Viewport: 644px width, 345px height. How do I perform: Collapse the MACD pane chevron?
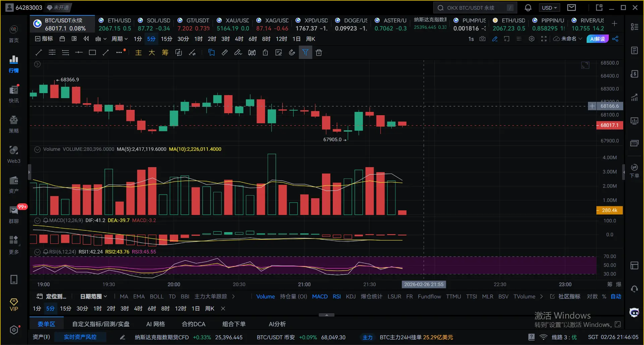point(37,220)
